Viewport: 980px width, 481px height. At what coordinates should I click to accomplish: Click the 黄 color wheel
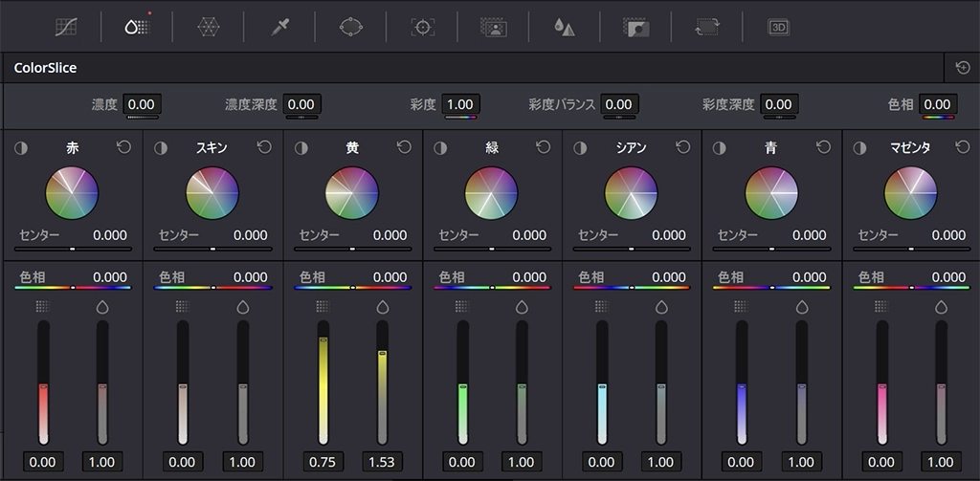[x=352, y=193]
